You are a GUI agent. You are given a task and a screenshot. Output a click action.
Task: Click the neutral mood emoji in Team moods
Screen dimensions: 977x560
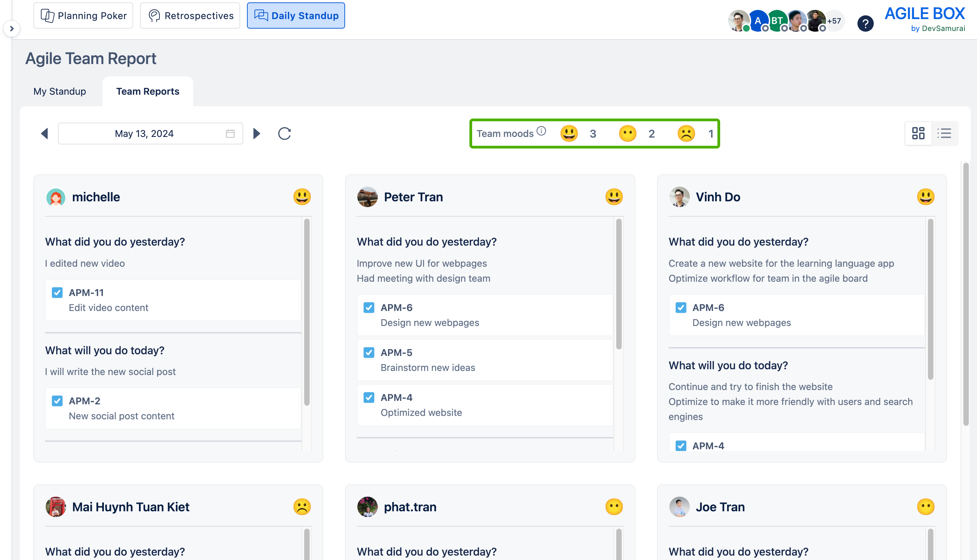tap(627, 134)
